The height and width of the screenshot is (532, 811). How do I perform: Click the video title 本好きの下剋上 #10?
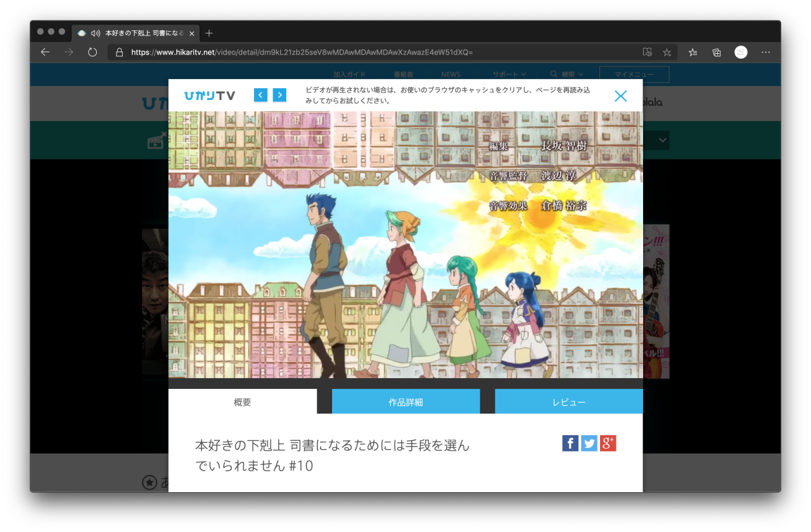[x=333, y=455]
